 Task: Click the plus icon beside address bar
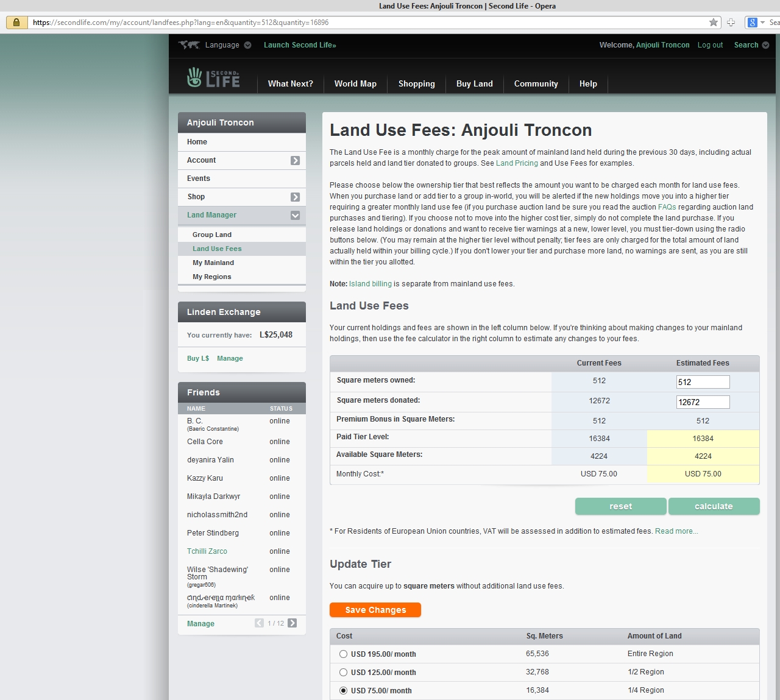coord(731,23)
